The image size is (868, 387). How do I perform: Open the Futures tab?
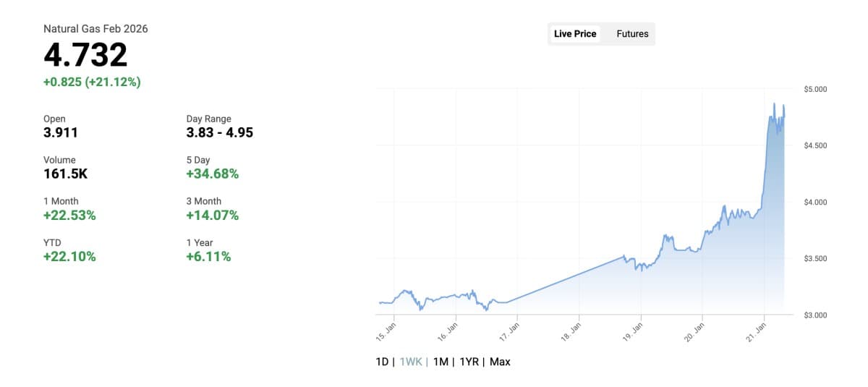tap(632, 34)
